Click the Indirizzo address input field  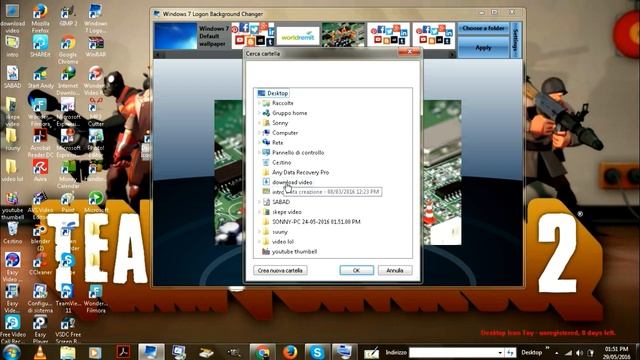coord(453,352)
